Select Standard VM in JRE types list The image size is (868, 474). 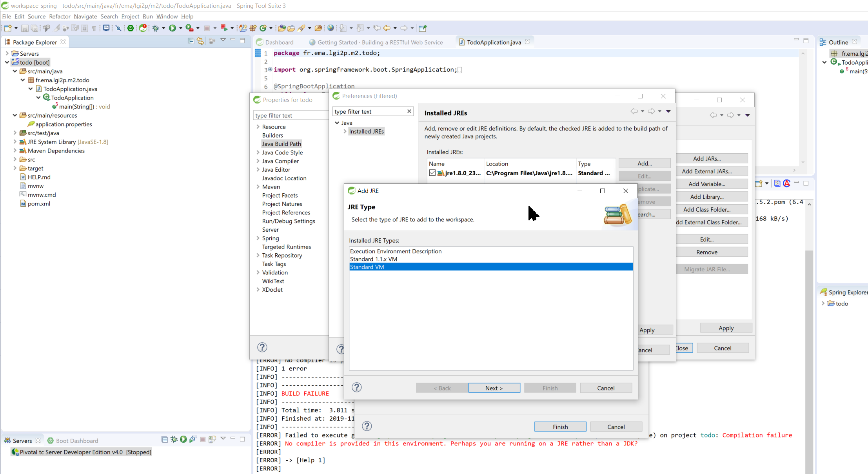(x=491, y=267)
